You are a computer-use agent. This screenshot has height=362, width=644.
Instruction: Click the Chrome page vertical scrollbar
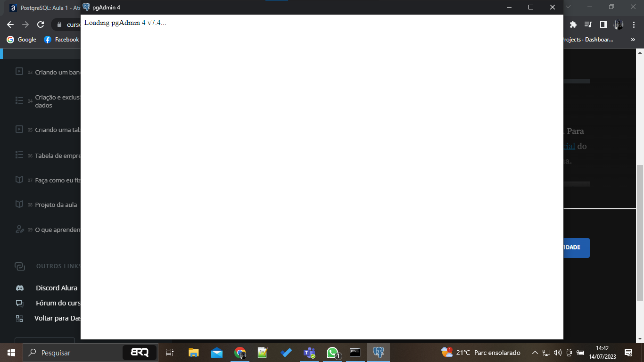(x=640, y=233)
